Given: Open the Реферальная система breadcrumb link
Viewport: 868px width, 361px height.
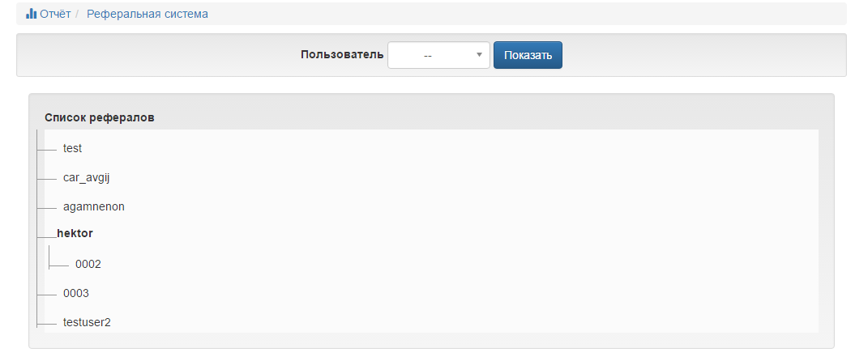Looking at the screenshot, I should (x=148, y=14).
